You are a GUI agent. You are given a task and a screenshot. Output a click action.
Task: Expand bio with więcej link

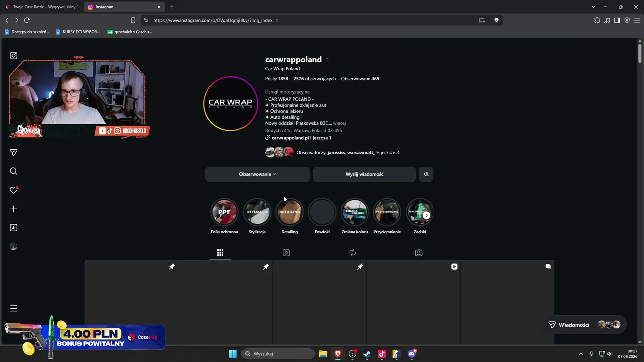click(x=339, y=123)
